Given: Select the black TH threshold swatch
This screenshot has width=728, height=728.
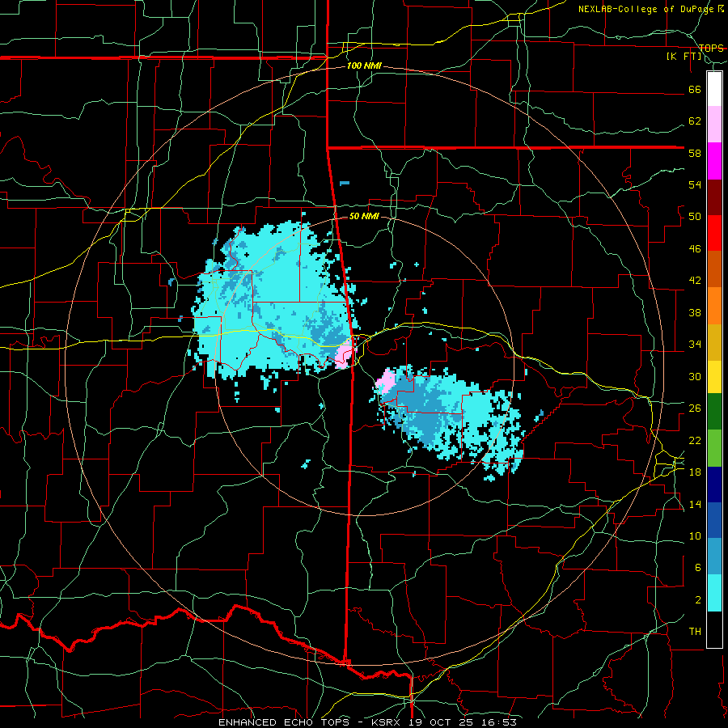Looking at the screenshot, I should (x=714, y=629).
